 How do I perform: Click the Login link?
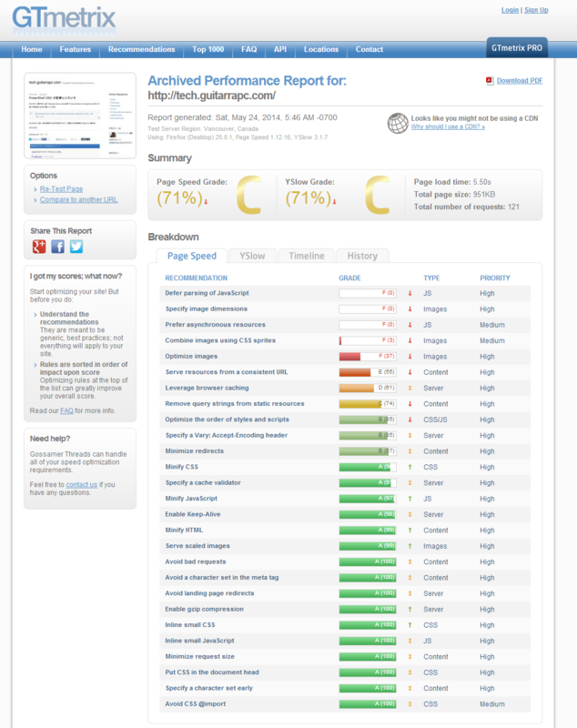click(x=510, y=10)
